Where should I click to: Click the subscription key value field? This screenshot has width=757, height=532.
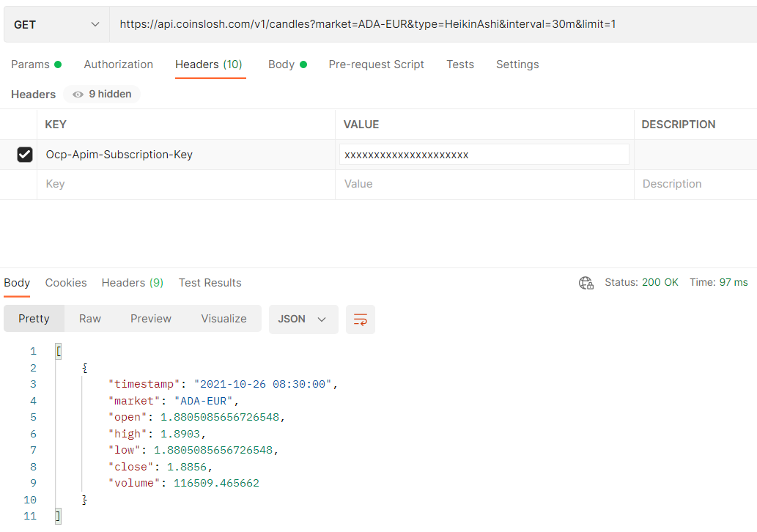click(x=484, y=155)
